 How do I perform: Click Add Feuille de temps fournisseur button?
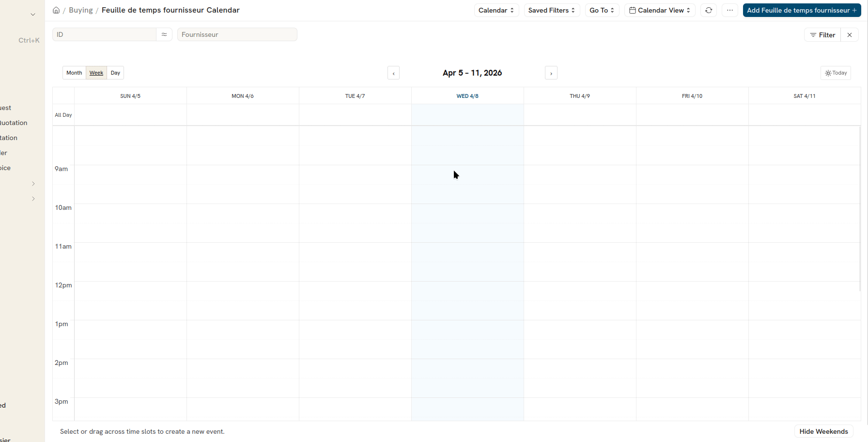802,10
